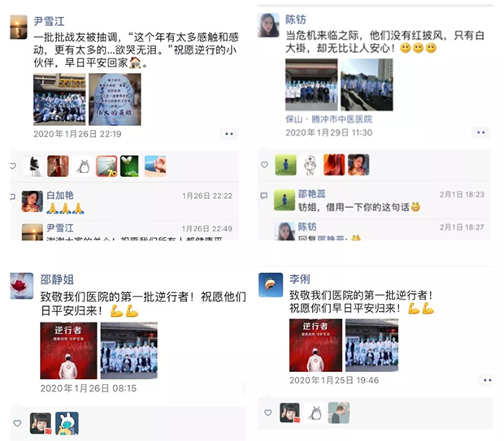504x441 pixels.
Task: Tap heart like icon under 李俐's post
Action: click(267, 413)
